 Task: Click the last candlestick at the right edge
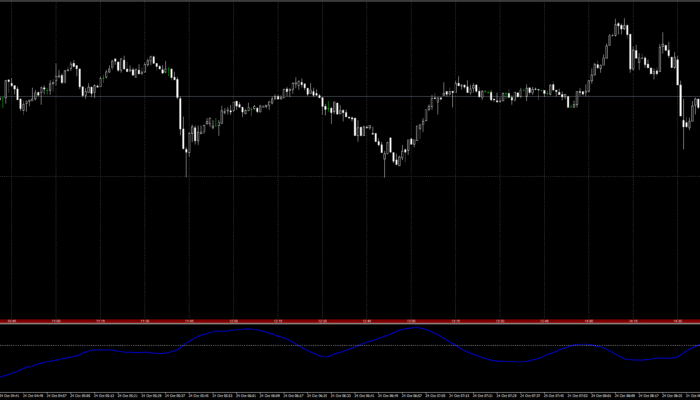click(x=697, y=105)
